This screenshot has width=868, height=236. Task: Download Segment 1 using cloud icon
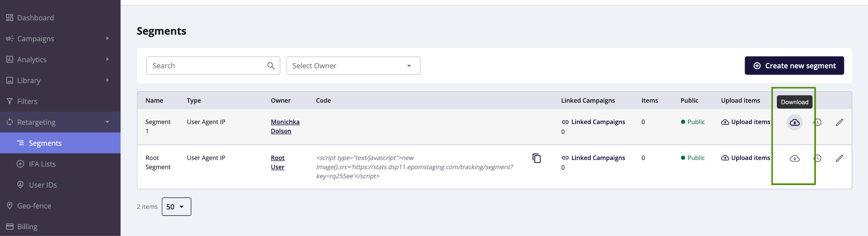click(x=795, y=122)
